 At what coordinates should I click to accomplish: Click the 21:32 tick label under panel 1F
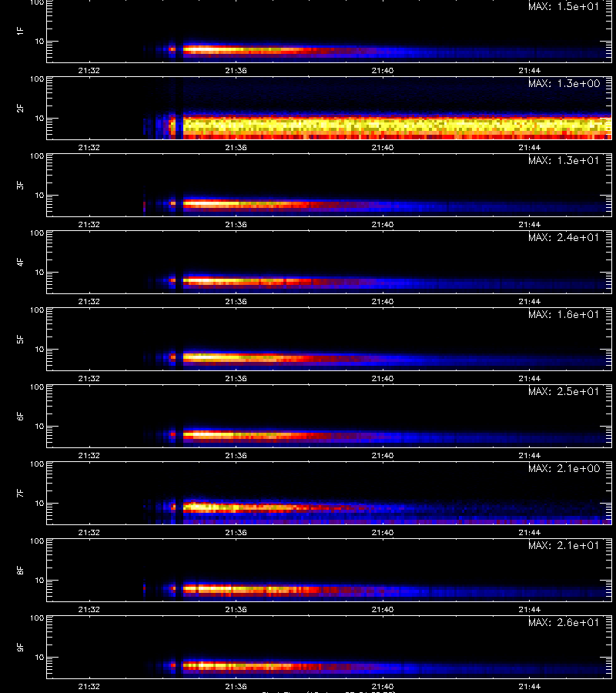click(x=89, y=71)
